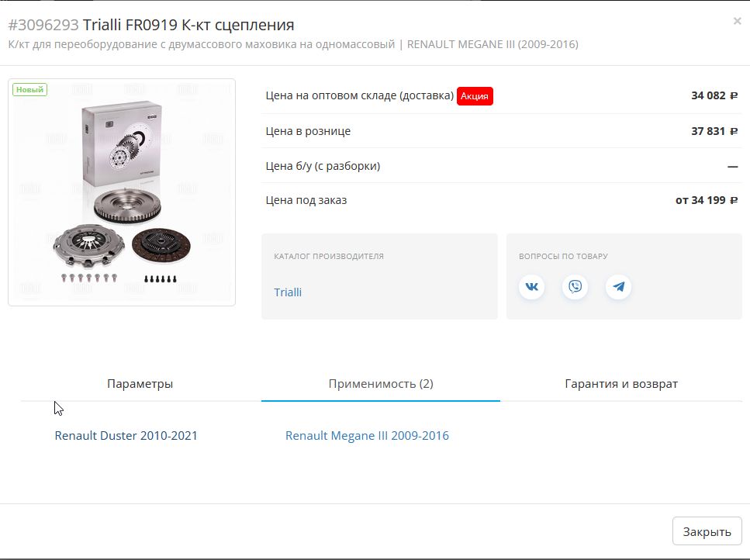Select the wholesale price 34 082 ₽

[714, 95]
